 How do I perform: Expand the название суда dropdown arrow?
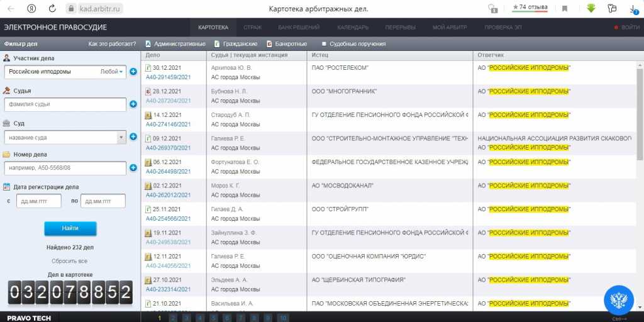pyautogui.click(x=121, y=138)
